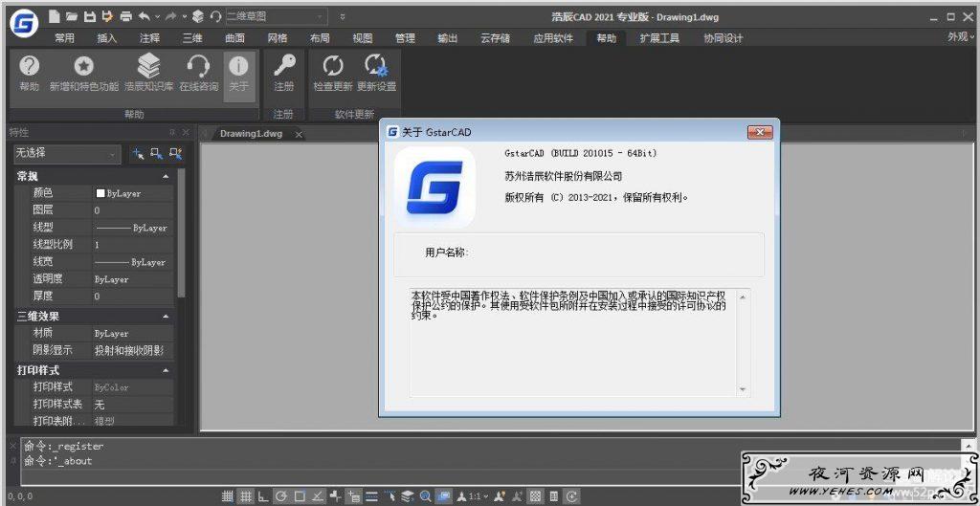Toggle object snap tracking in status bar
Screen dimensions: 980x506
pos(318,496)
